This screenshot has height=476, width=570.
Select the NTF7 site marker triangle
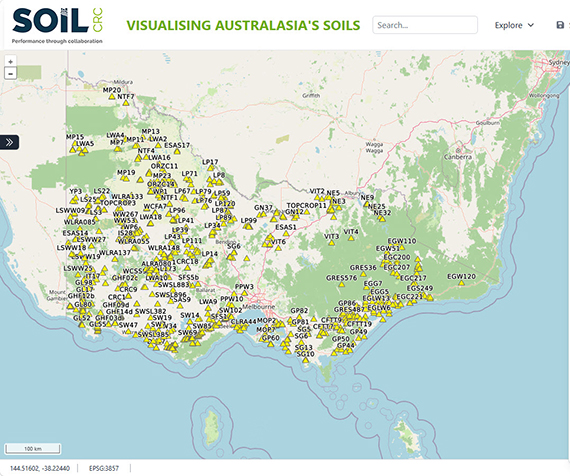[126, 103]
